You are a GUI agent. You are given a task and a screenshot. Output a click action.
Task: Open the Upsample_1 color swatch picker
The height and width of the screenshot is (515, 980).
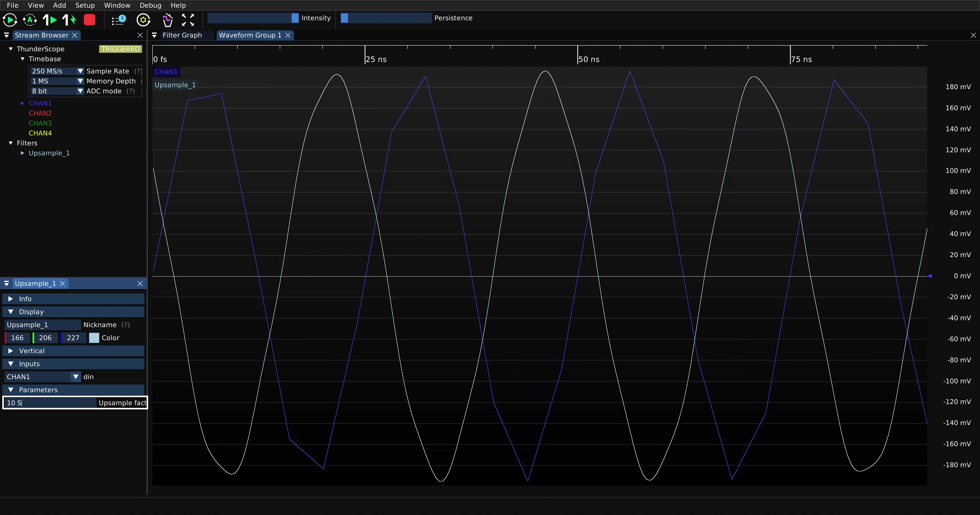click(94, 338)
